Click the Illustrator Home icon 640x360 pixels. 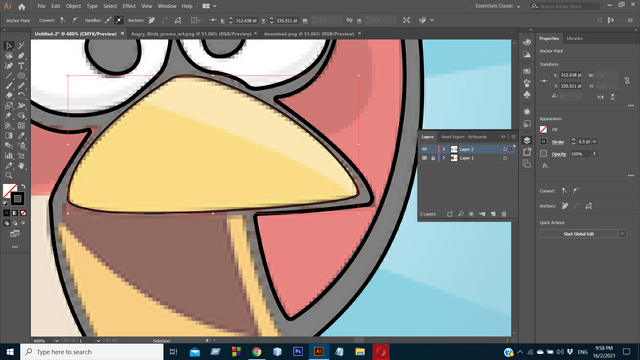click(x=22, y=6)
